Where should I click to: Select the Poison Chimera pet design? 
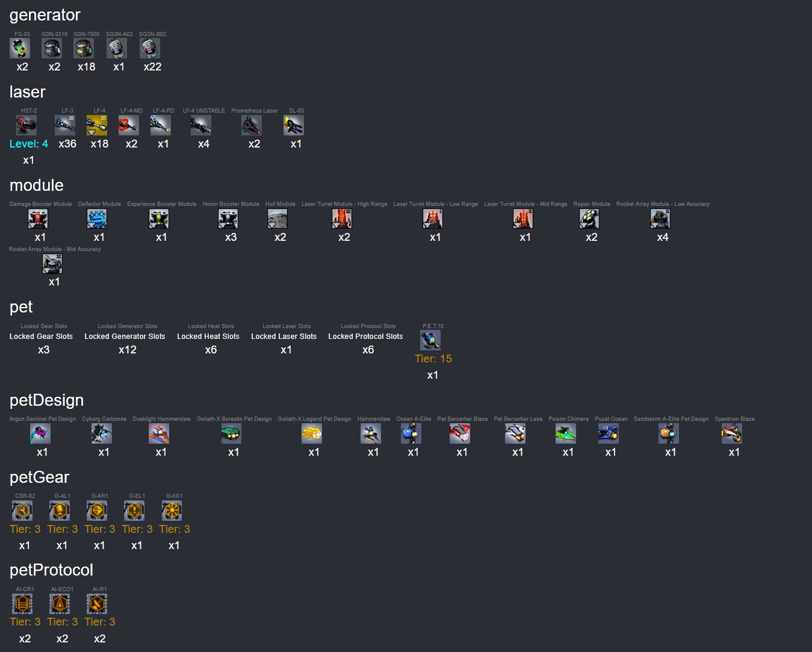pyautogui.click(x=566, y=433)
